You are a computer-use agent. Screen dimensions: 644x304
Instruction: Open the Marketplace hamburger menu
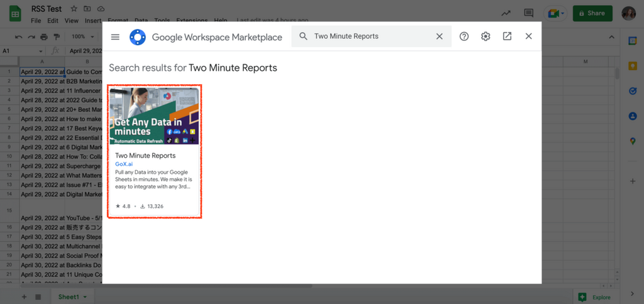[115, 37]
